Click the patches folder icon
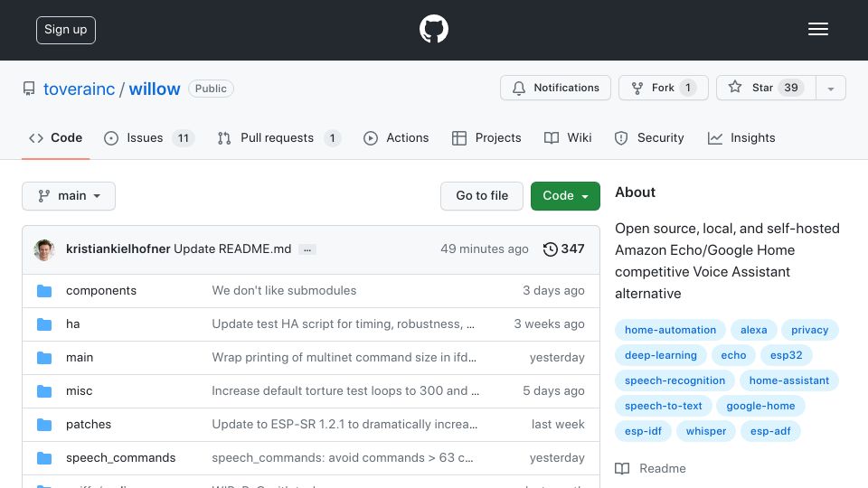This screenshot has width=868, height=488. tap(44, 425)
